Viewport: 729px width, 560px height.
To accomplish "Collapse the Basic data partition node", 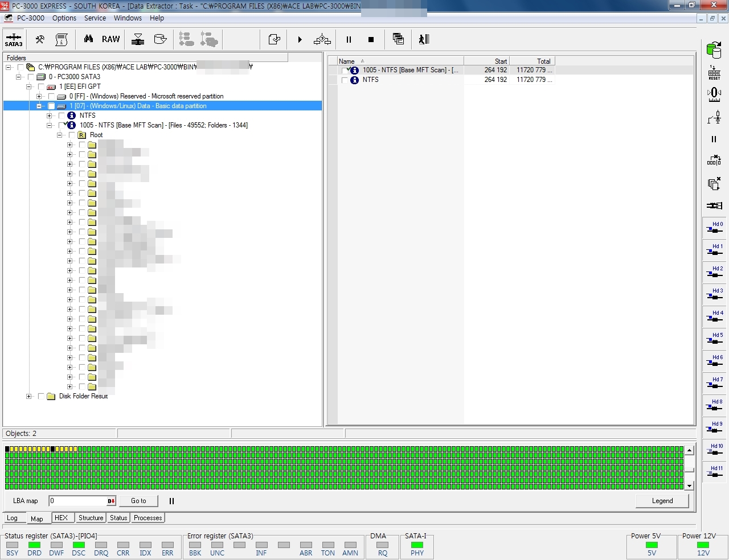I will pyautogui.click(x=39, y=106).
